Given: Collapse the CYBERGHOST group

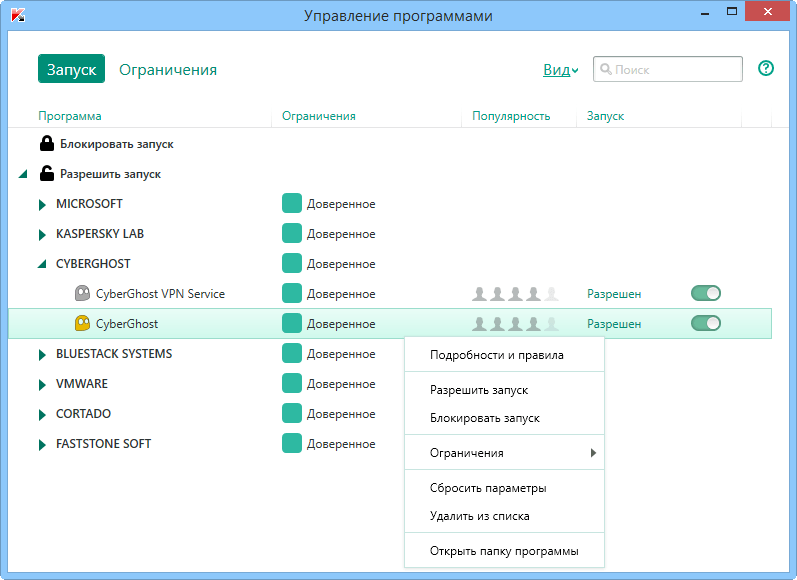Looking at the screenshot, I should click(x=42, y=264).
